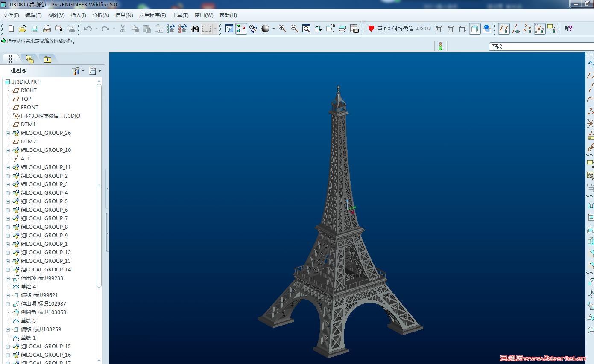Click the Zoom In magnifier icon
This screenshot has width=594, height=364.
click(283, 29)
